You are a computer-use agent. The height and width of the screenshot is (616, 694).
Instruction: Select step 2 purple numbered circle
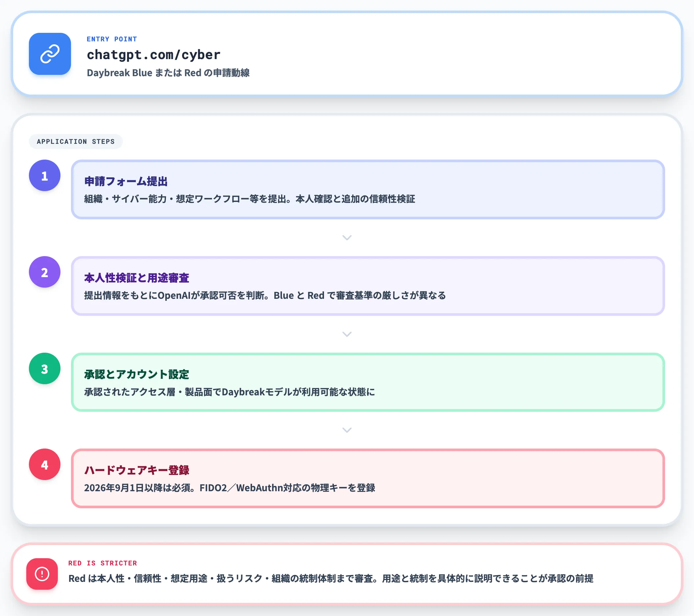[x=44, y=272]
